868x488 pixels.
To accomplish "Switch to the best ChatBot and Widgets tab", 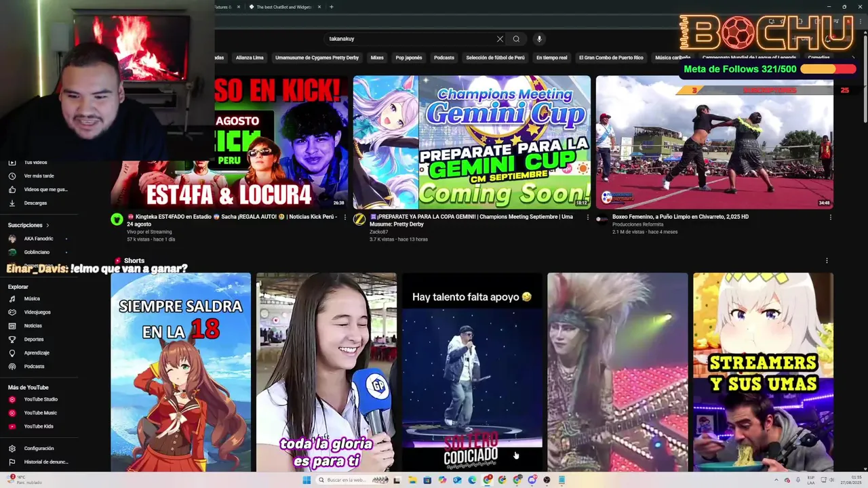I will click(x=283, y=7).
